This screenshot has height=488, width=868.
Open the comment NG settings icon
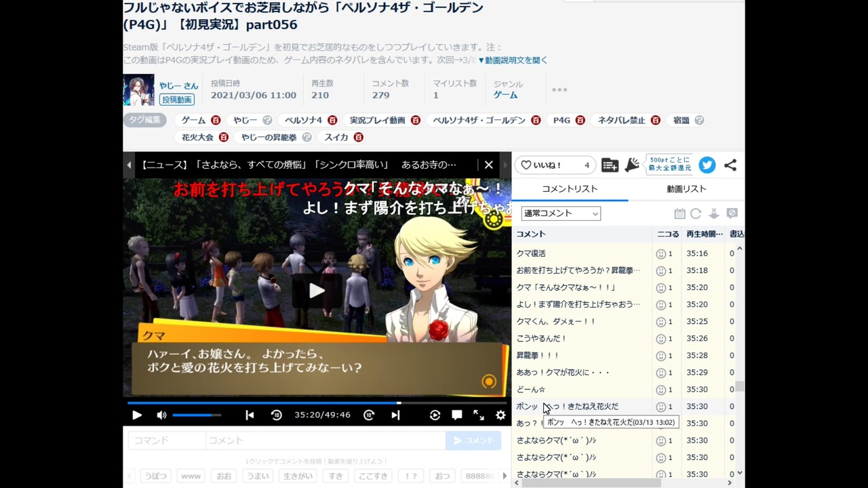(x=732, y=213)
